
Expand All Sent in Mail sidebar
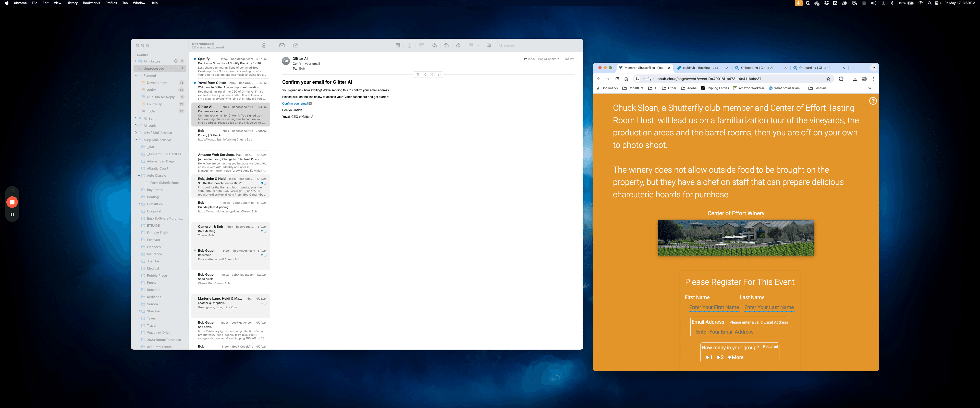pos(136,118)
